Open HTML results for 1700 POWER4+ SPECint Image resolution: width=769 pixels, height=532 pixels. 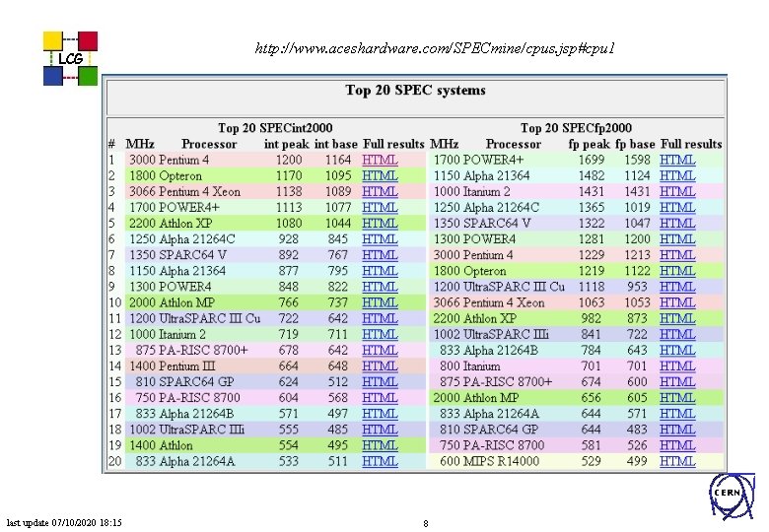[380, 207]
